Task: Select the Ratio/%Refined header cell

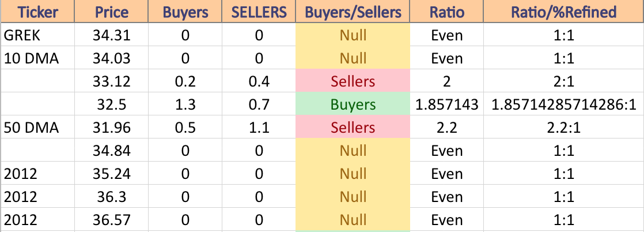Action: click(x=564, y=12)
